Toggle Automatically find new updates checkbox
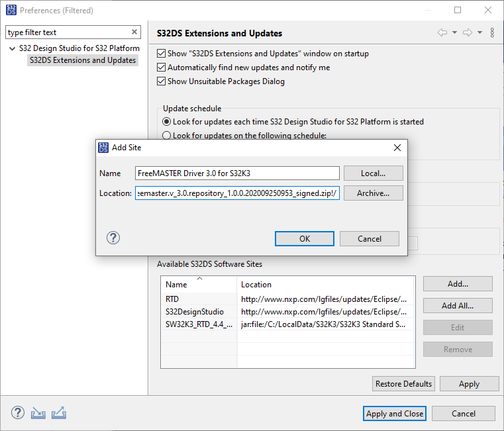The image size is (504, 431). 161,67
